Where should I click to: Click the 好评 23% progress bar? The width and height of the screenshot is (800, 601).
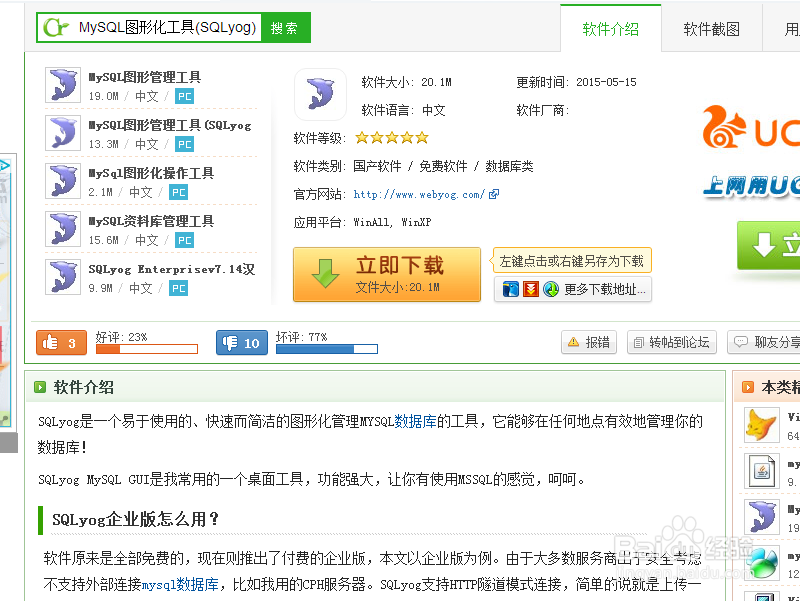147,349
